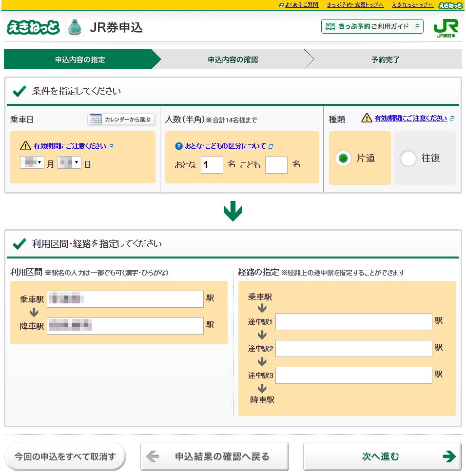Click the warning triangle icon under 乗車日
The height and width of the screenshot is (476, 466).
point(25,146)
